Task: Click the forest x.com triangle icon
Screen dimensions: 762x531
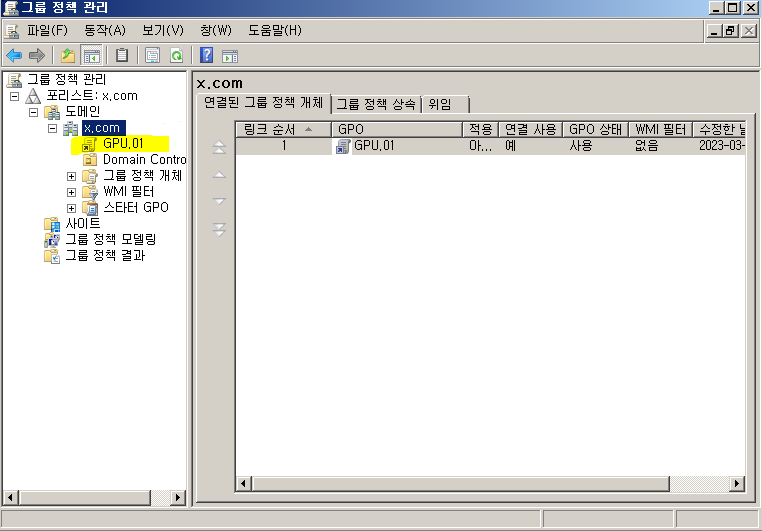Action: pos(33,96)
